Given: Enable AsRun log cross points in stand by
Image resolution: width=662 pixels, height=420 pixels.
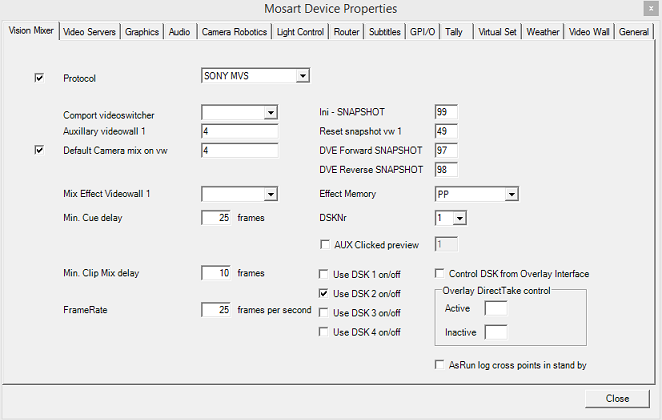Looking at the screenshot, I should [440, 366].
